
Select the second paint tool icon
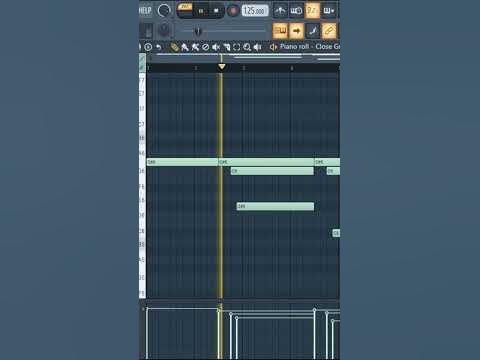(x=195, y=47)
